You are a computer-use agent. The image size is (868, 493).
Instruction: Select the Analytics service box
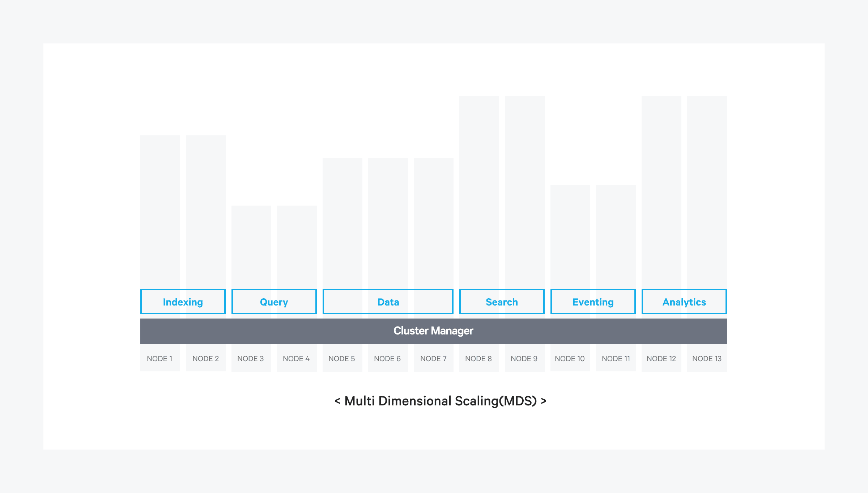pyautogui.click(x=684, y=302)
